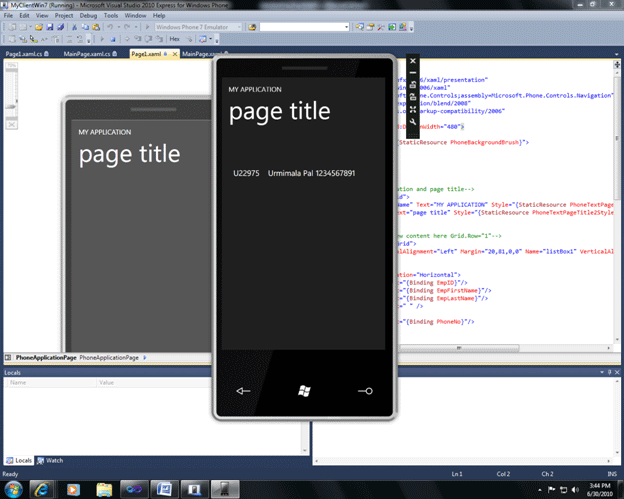Screen dimensions: 624x499
Task: Click the Name column header in Locals
Action: [x=20, y=382]
